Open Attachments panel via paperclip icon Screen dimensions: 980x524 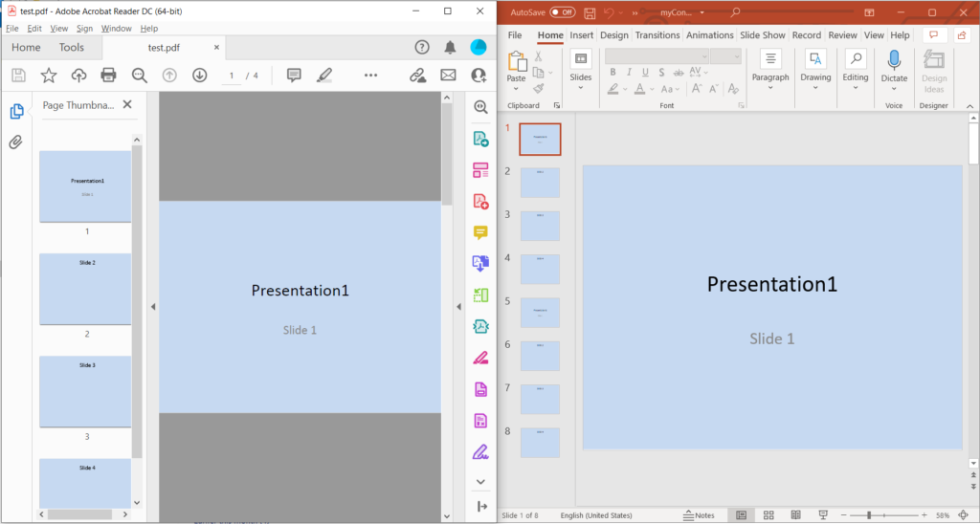coord(16,142)
